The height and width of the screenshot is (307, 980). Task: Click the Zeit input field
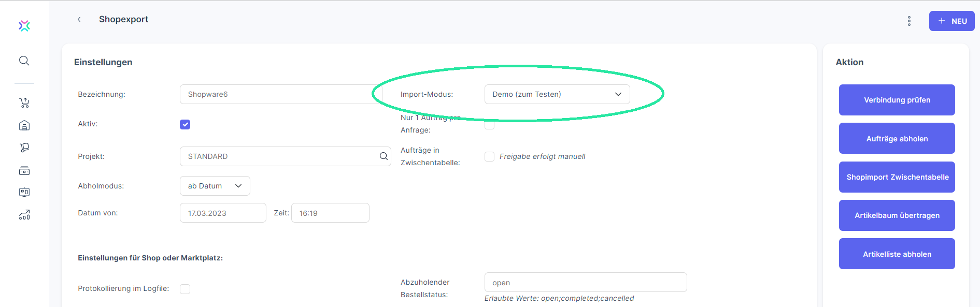click(x=330, y=213)
